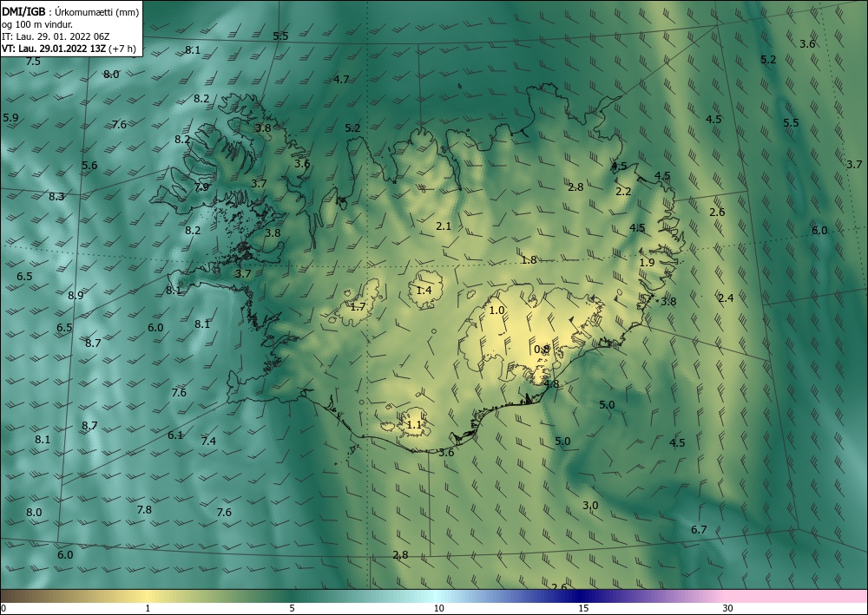The image size is (868, 615).
Task: Click the 0.8 value label
Action: [x=542, y=349]
